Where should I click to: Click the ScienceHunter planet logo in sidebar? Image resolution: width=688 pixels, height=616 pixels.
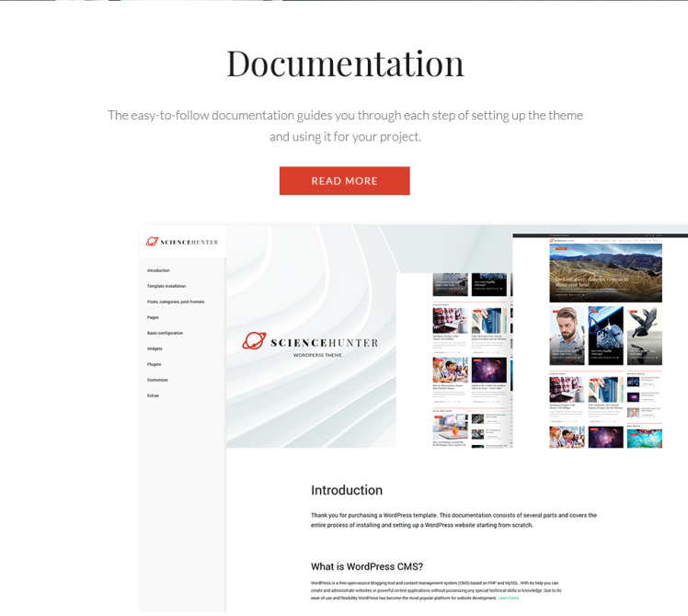coord(152,242)
